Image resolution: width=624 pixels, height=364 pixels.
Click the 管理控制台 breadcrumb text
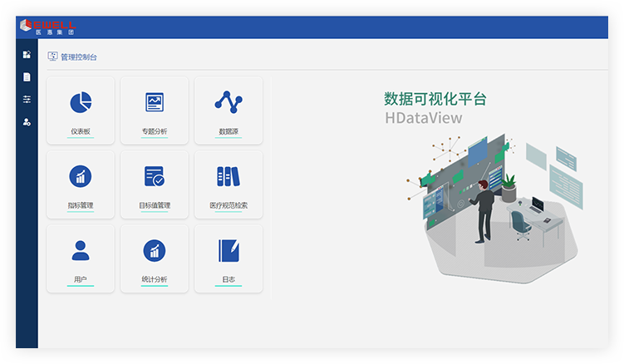(x=79, y=57)
